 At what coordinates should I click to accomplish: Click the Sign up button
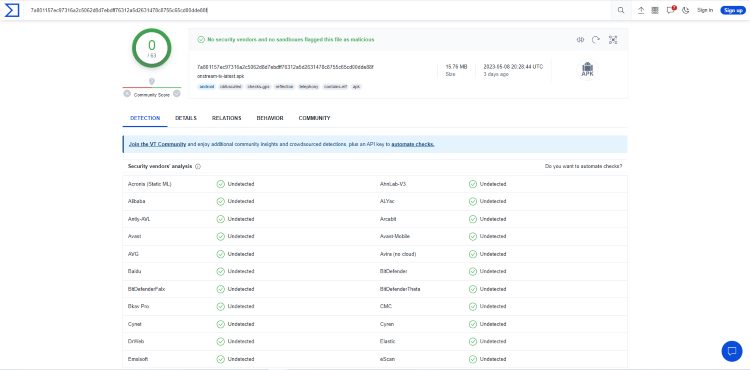(733, 11)
